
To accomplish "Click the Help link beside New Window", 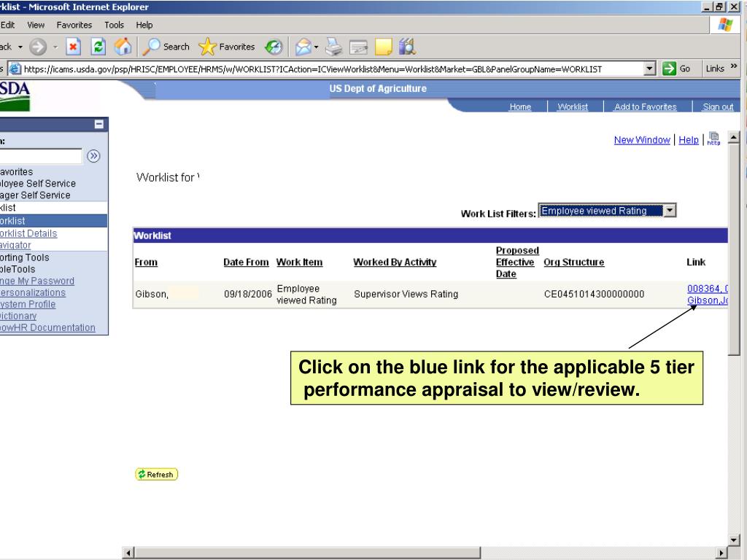I will point(689,140).
